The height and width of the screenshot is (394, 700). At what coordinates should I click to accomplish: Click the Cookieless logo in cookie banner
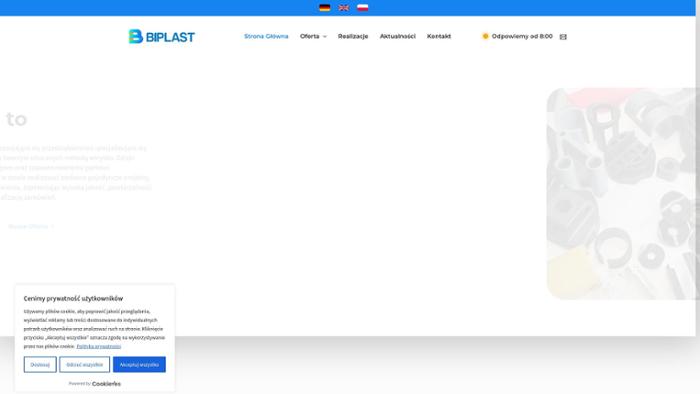tap(106, 384)
